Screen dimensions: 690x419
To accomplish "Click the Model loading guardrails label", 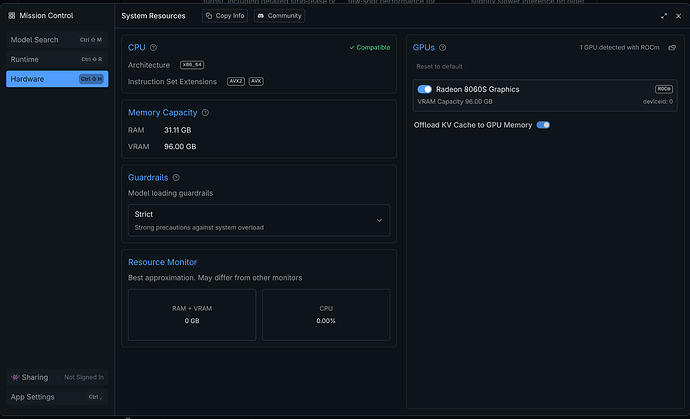I will (170, 193).
